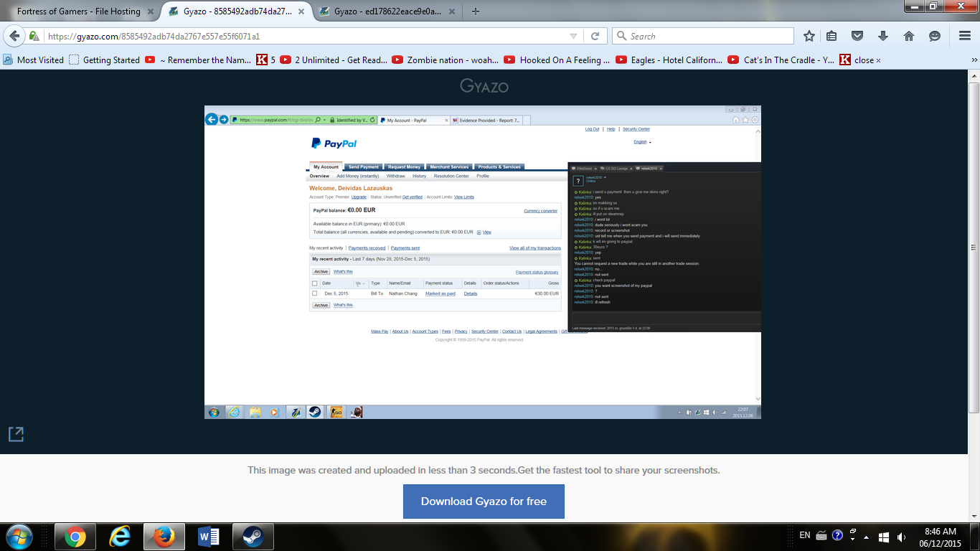Open the Firefox downloads arrow panel
This screenshot has width=980, height=551.
pyautogui.click(x=883, y=36)
